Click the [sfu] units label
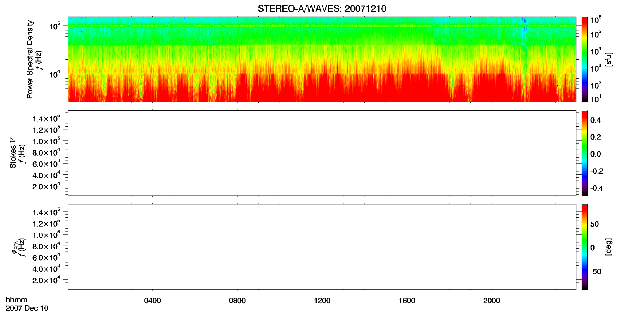 point(609,59)
